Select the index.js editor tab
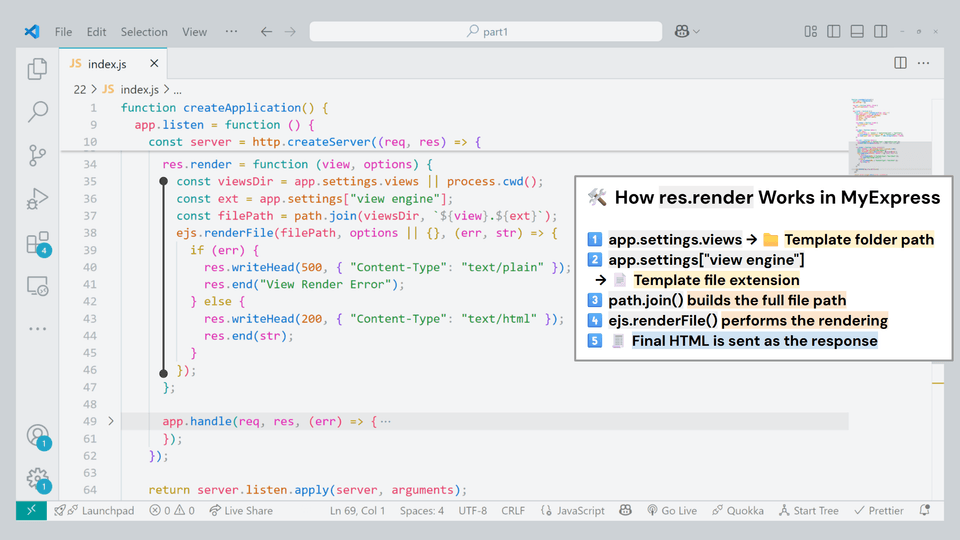The width and height of the screenshot is (960, 540). [x=113, y=64]
